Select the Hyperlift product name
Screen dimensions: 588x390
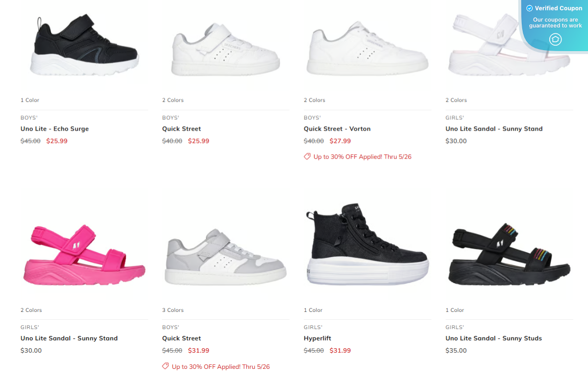tap(317, 338)
